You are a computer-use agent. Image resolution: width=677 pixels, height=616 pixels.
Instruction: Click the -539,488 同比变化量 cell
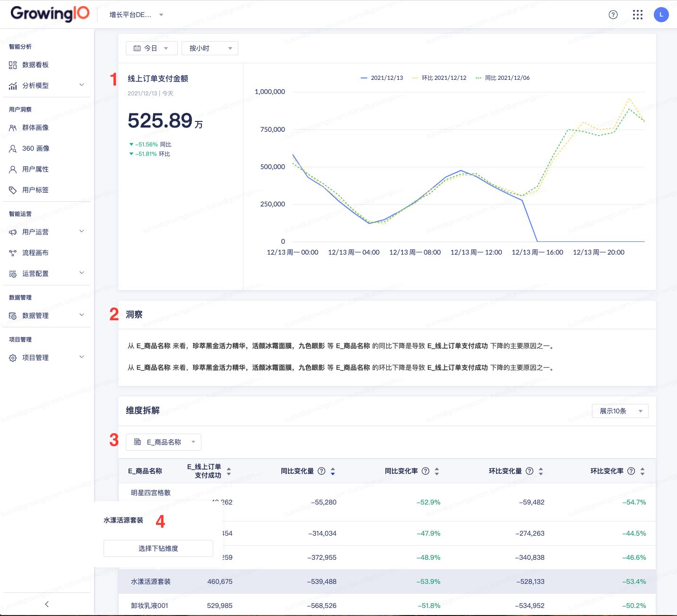(x=322, y=582)
